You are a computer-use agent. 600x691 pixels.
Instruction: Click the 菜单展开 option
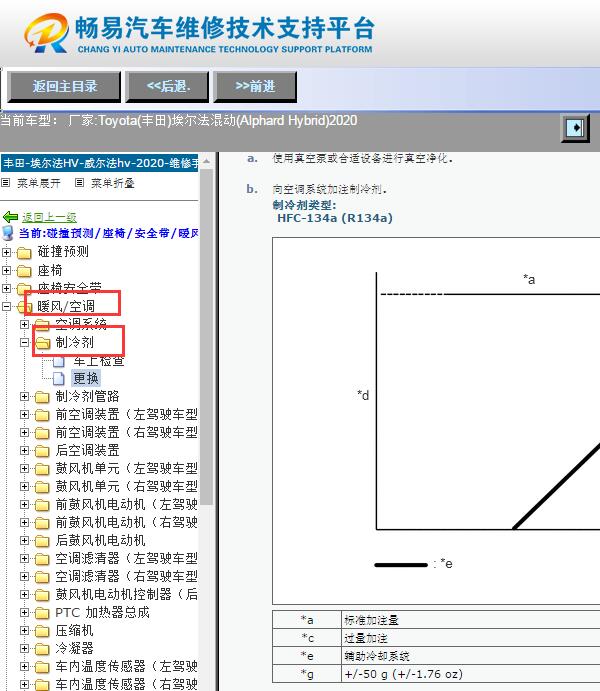click(38, 183)
